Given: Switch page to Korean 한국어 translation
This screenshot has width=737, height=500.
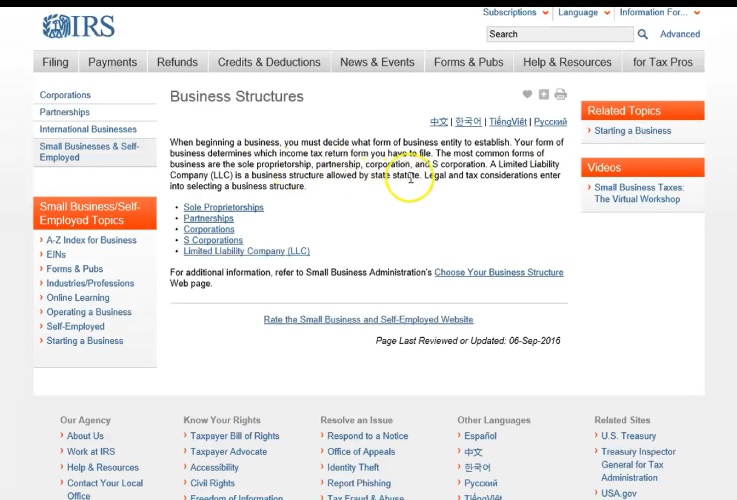Looking at the screenshot, I should click(x=468, y=122).
